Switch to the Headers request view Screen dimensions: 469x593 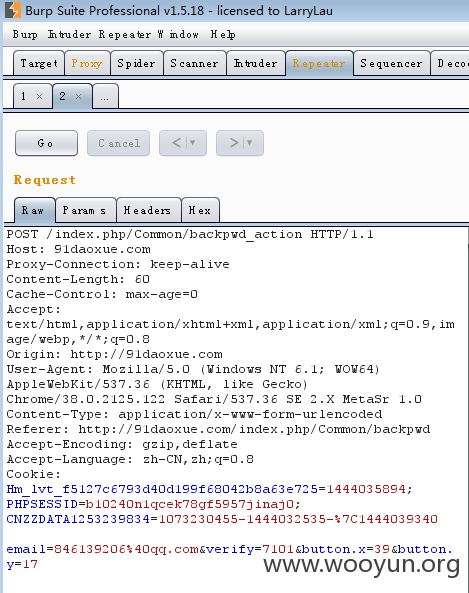tap(148, 210)
